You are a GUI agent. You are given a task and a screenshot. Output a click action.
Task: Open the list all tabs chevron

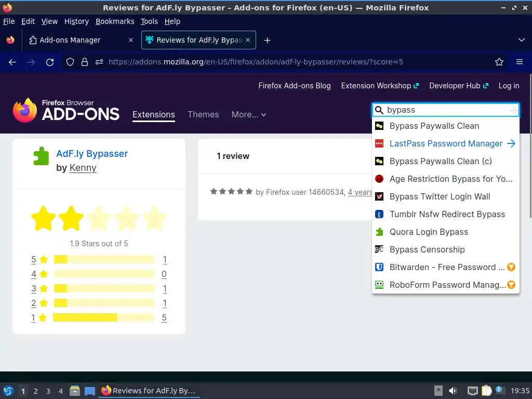(522, 40)
